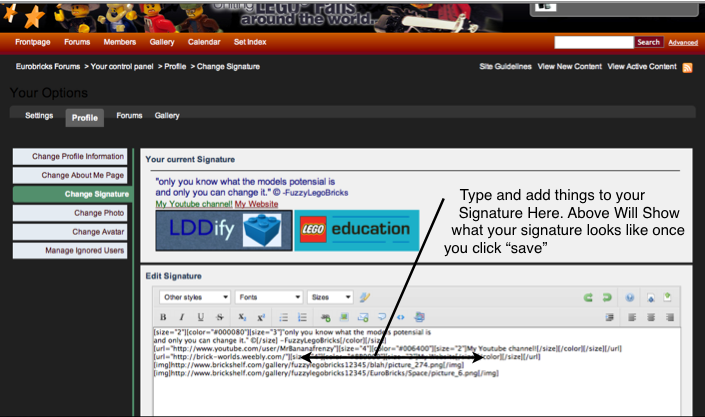Click the redo green arrow icon
Viewport: 705px width, 417px height.
607,297
